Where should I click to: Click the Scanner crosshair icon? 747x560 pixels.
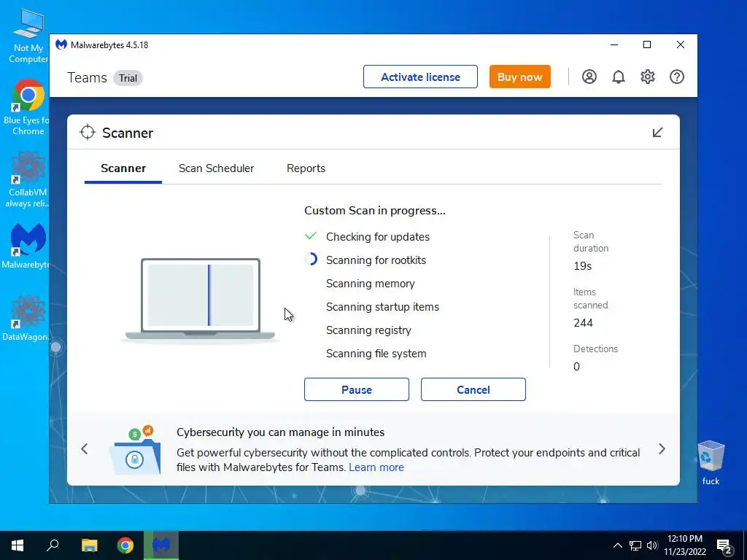[88, 133]
